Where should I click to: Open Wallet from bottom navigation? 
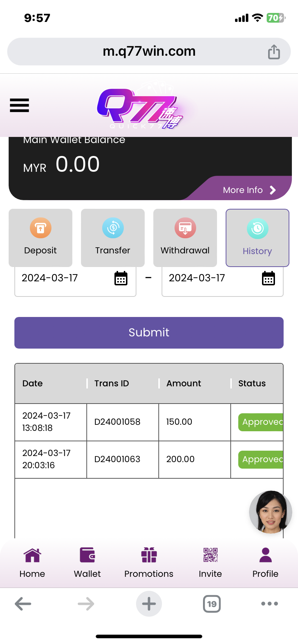87,562
